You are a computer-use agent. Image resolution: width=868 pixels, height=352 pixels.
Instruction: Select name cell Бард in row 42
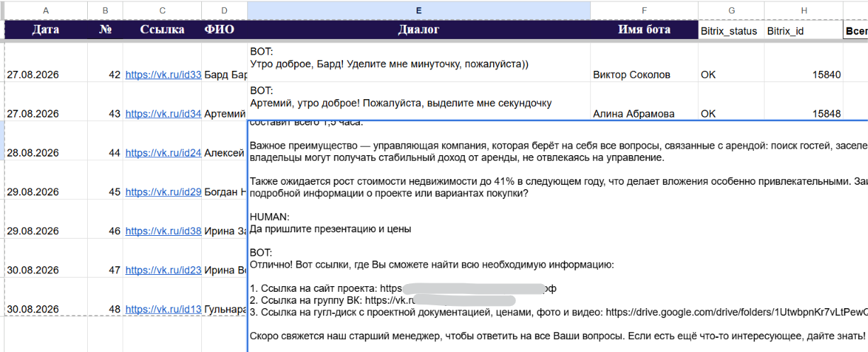tap(225, 62)
